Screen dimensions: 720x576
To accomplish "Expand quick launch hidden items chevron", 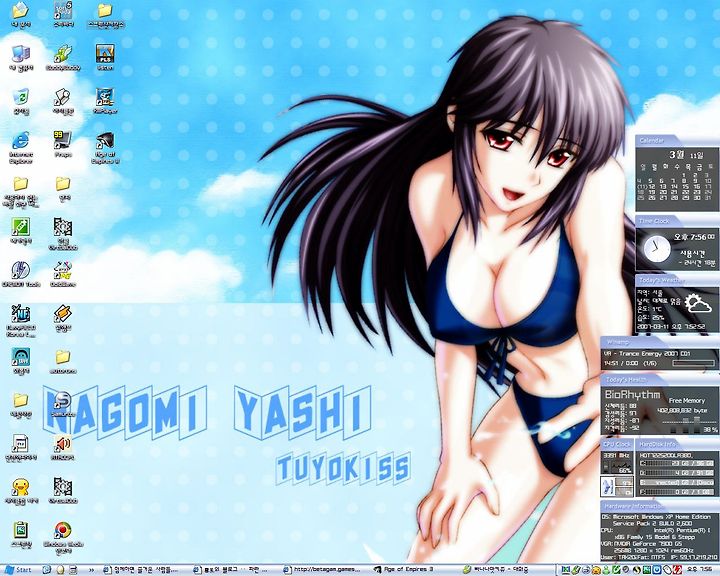I will coord(91,570).
